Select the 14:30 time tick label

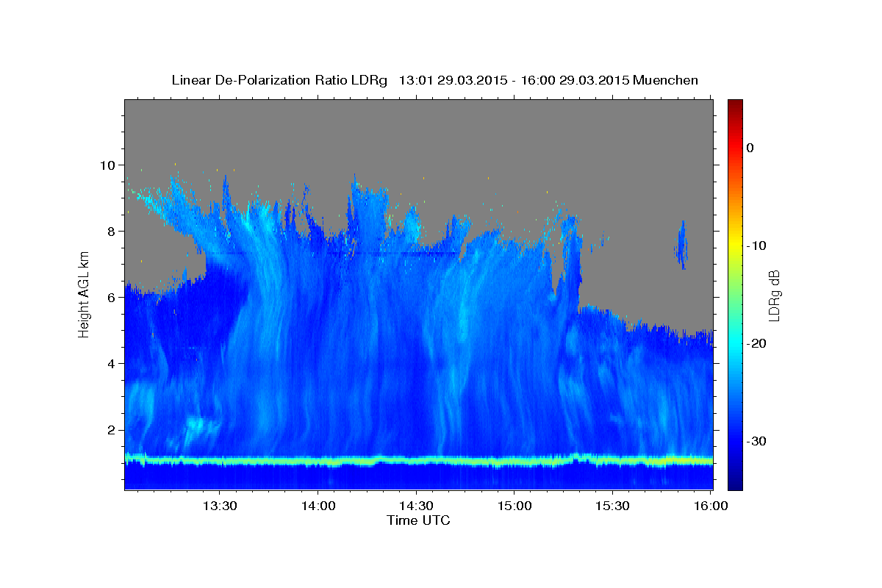coord(416,506)
